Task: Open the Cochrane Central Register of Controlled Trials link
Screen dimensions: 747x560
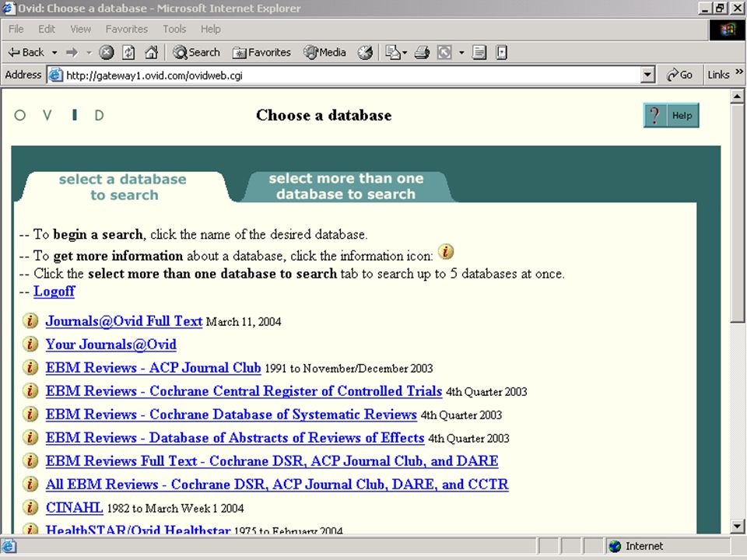Action: tap(244, 391)
